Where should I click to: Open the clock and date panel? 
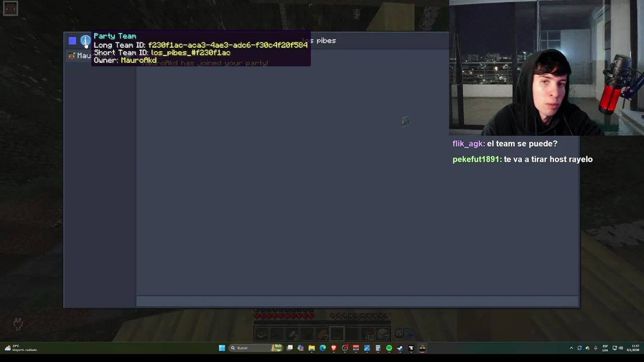click(633, 348)
